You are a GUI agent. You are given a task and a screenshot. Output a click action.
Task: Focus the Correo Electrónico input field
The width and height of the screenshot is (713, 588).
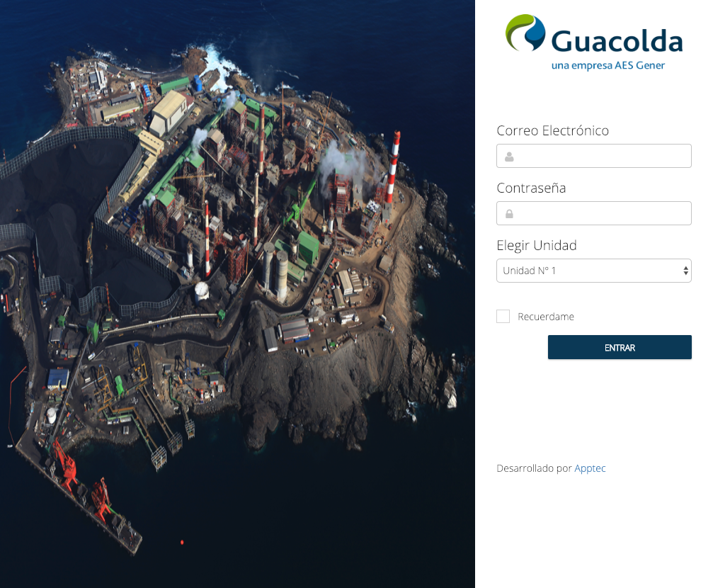point(594,156)
